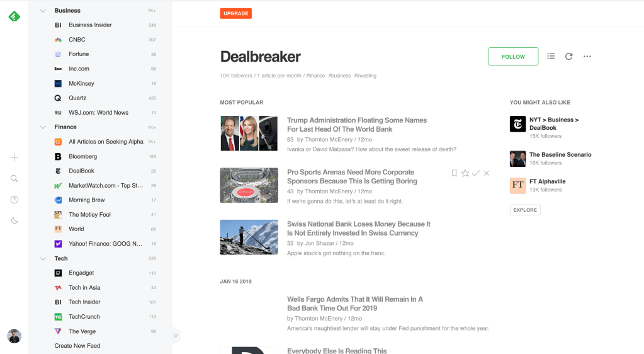Open the search icon in left rail

[14, 178]
